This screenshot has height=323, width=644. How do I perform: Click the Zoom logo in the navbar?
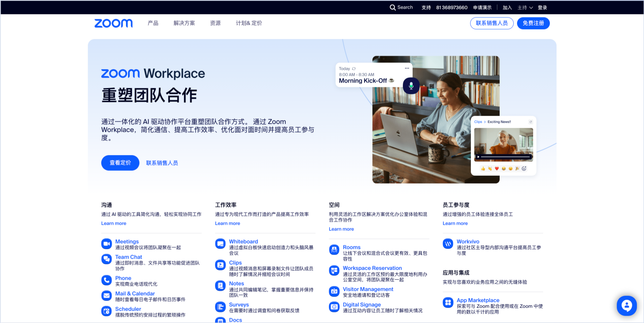click(x=114, y=23)
